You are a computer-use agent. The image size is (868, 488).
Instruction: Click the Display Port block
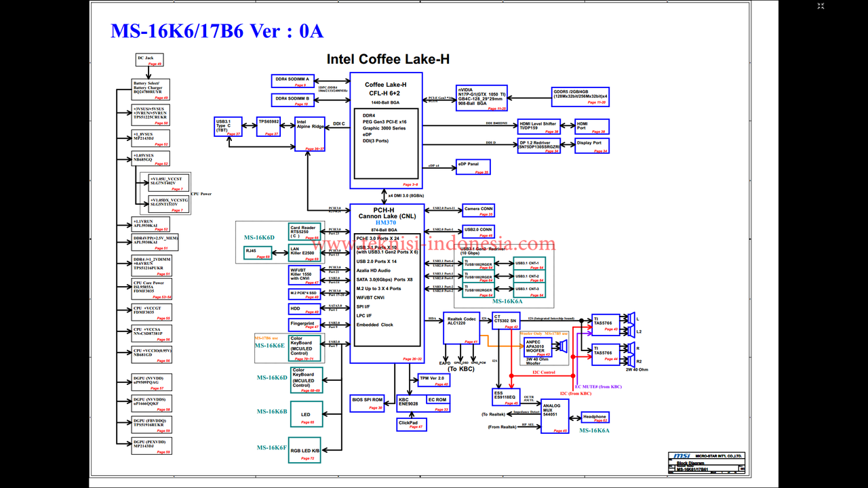click(592, 146)
